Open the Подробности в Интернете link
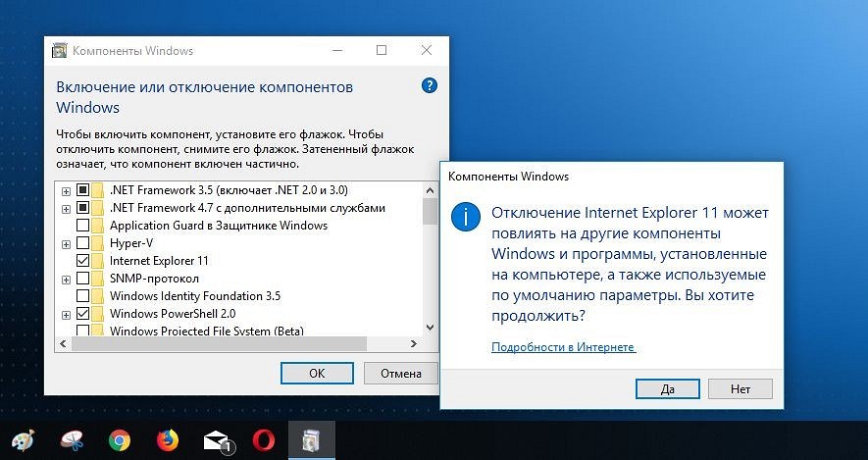Viewport: 868px width, 460px height. [x=563, y=347]
